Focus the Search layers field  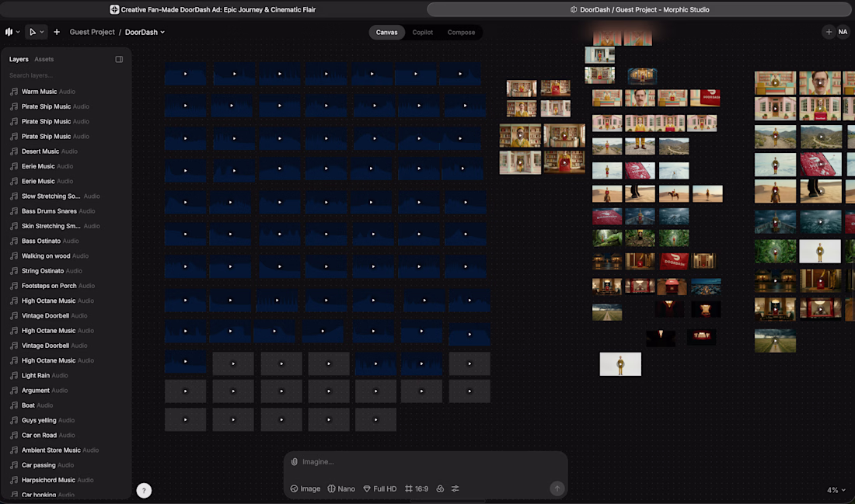tap(65, 75)
